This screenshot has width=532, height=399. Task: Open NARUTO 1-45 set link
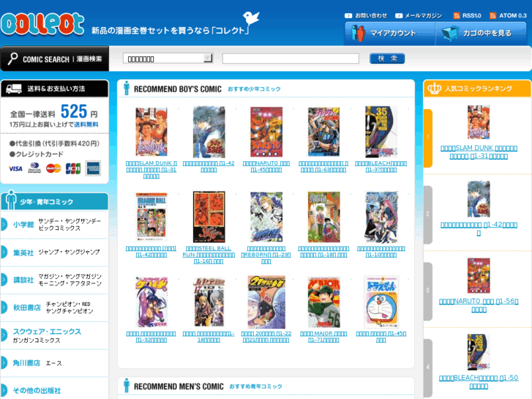pos(266,166)
